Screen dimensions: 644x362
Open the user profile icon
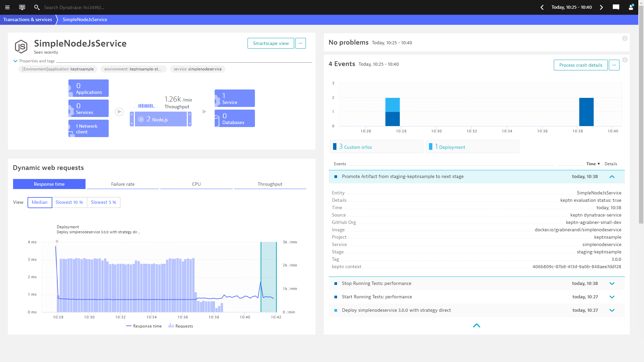coord(631,7)
